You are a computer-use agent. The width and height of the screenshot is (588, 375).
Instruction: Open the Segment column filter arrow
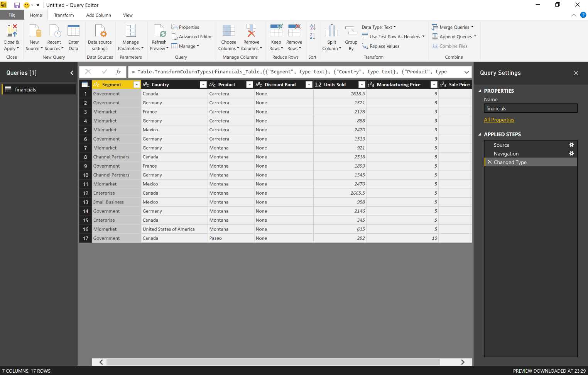click(x=137, y=84)
